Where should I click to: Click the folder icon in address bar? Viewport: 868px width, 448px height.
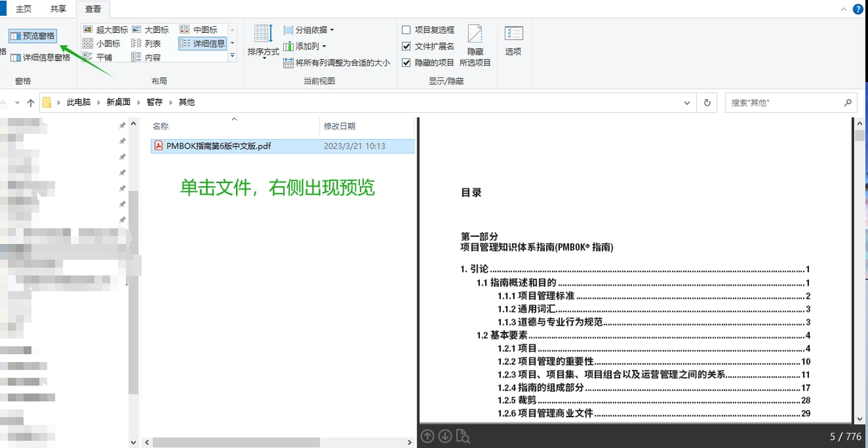(47, 103)
